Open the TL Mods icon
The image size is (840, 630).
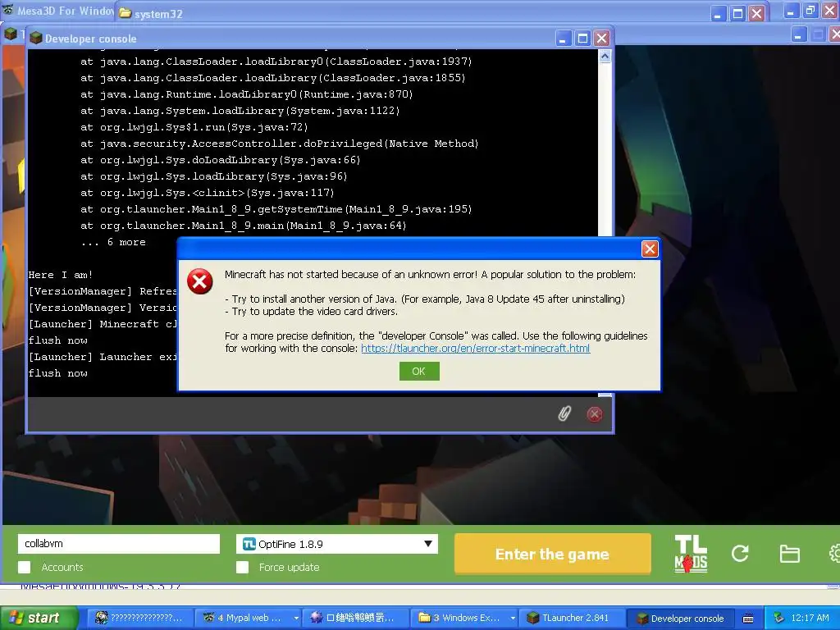pyautogui.click(x=691, y=554)
